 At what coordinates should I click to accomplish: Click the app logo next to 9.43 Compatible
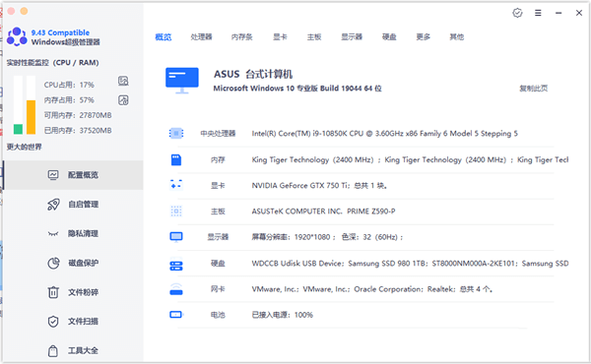[17, 36]
